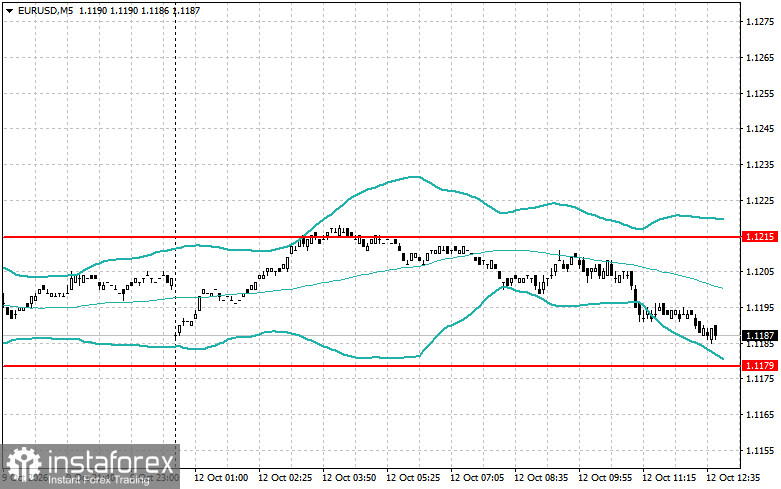Click the 12 Oct 02:25 time label

point(285,478)
